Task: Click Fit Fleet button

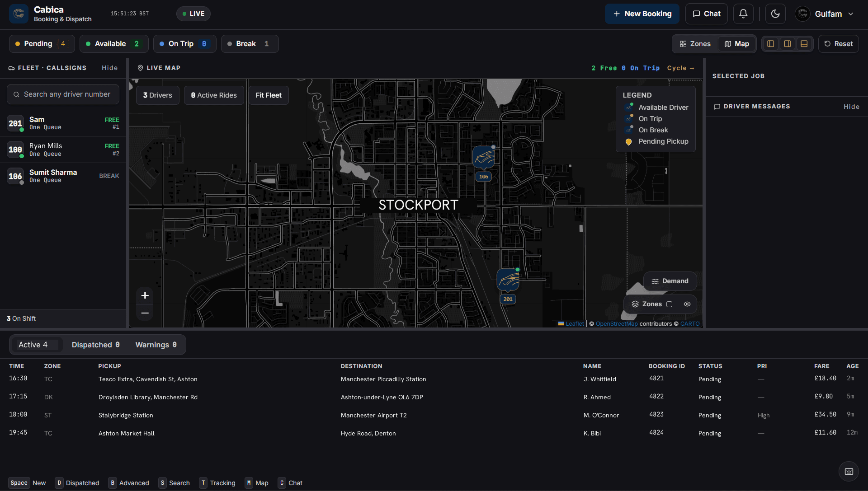Action: click(x=269, y=95)
